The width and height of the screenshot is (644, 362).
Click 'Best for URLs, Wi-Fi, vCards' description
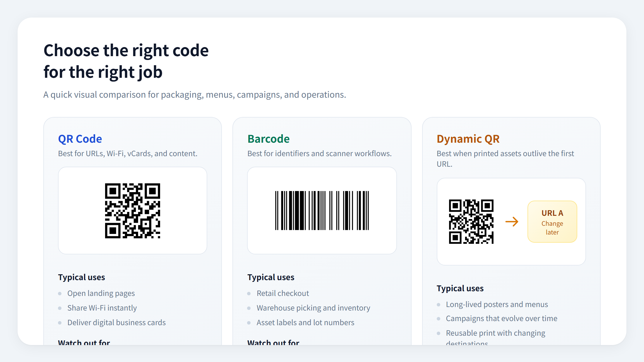pyautogui.click(x=128, y=154)
